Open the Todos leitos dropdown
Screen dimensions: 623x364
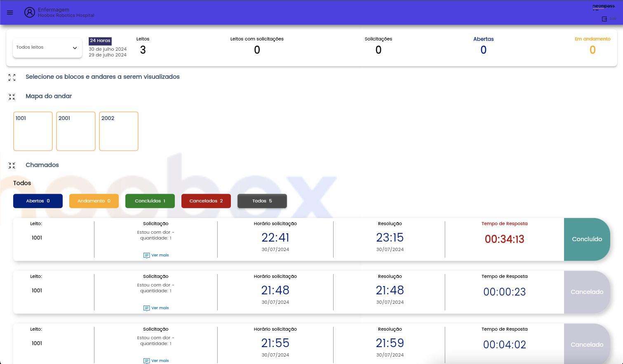coord(47,47)
